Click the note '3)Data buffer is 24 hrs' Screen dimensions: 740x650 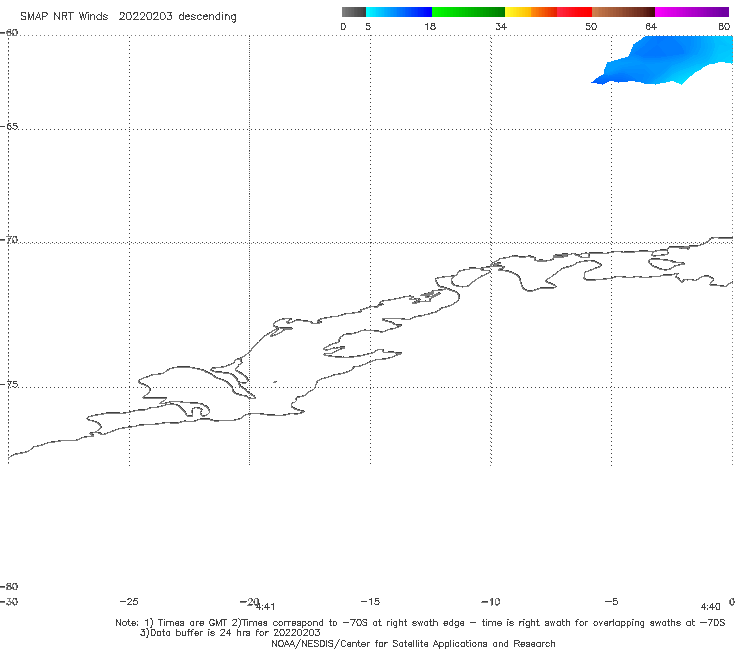tap(230, 633)
